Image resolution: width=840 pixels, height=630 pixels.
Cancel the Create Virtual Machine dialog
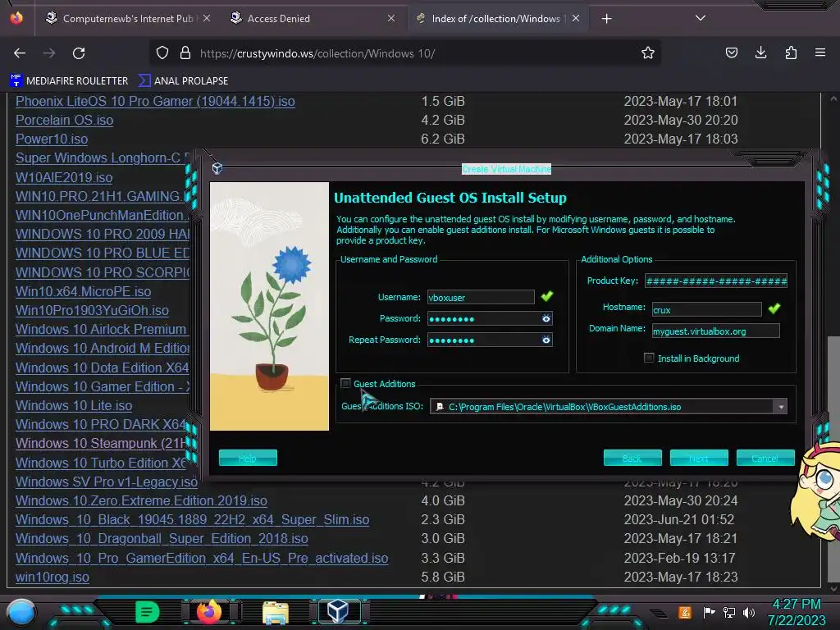click(x=765, y=458)
